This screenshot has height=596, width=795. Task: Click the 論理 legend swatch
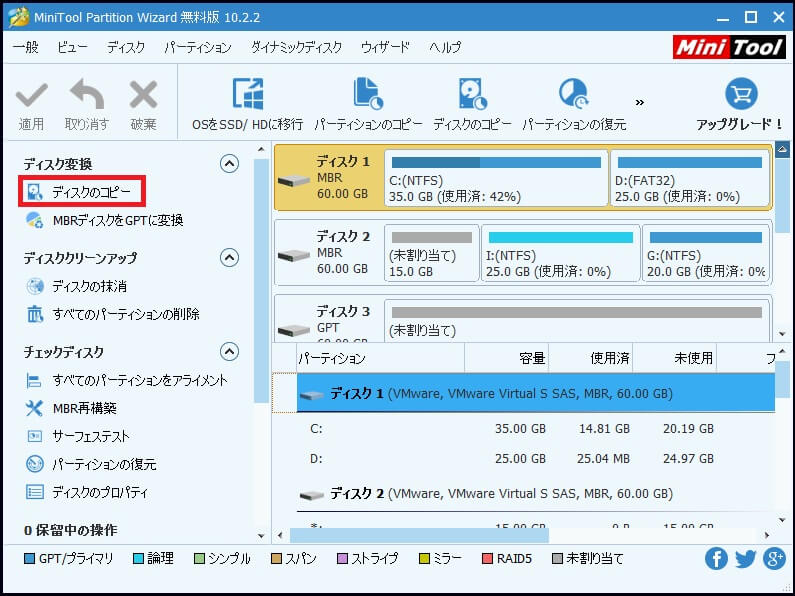(138, 558)
